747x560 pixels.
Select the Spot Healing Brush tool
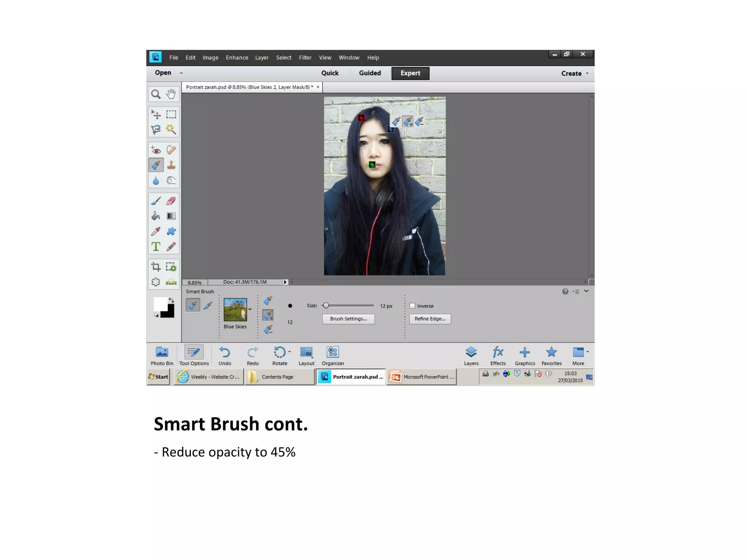tap(171, 150)
